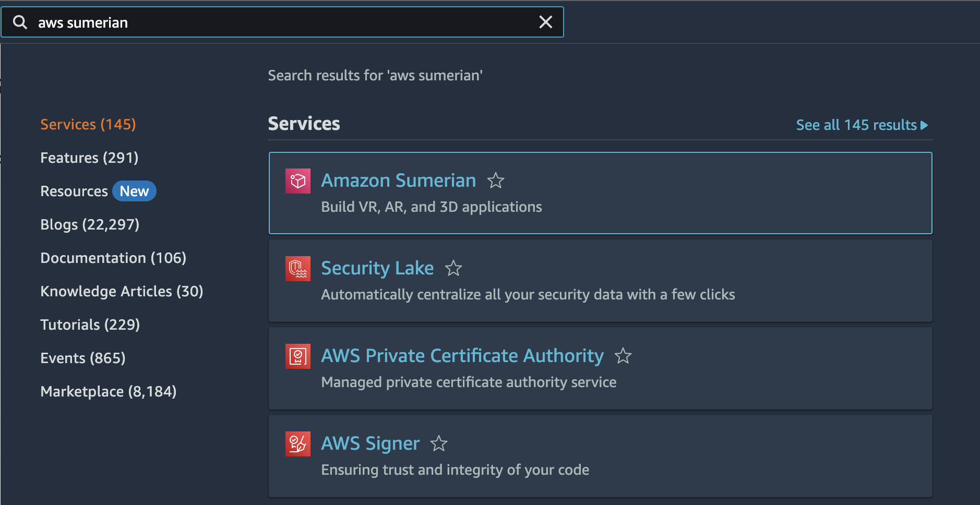This screenshot has width=980, height=505.
Task: Select the Events (865) category
Action: click(x=83, y=358)
